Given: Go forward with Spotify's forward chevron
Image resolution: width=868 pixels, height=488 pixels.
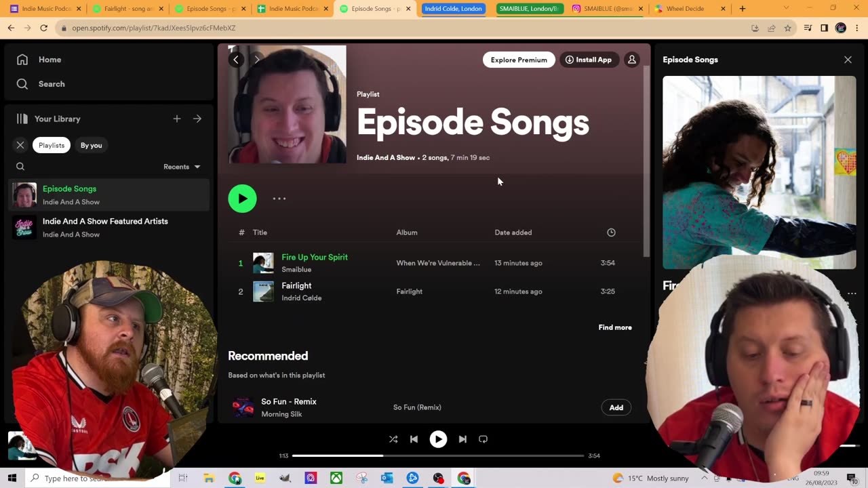Looking at the screenshot, I should 257,60.
